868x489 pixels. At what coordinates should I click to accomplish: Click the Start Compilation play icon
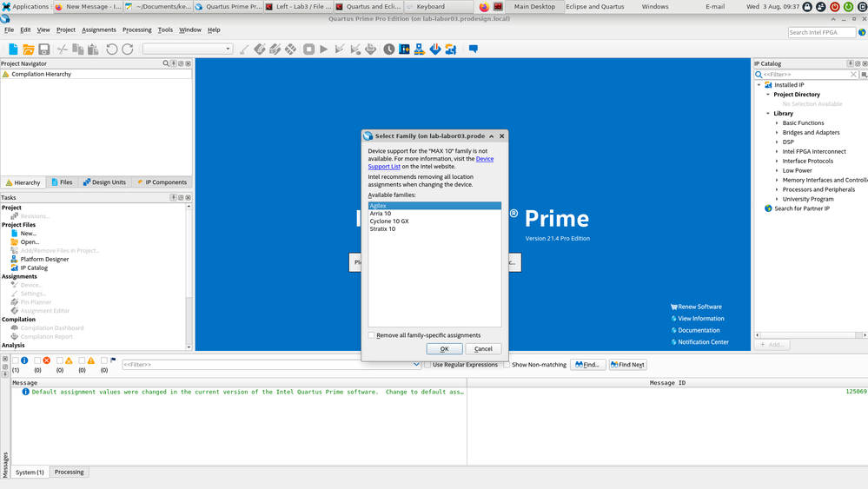[324, 50]
